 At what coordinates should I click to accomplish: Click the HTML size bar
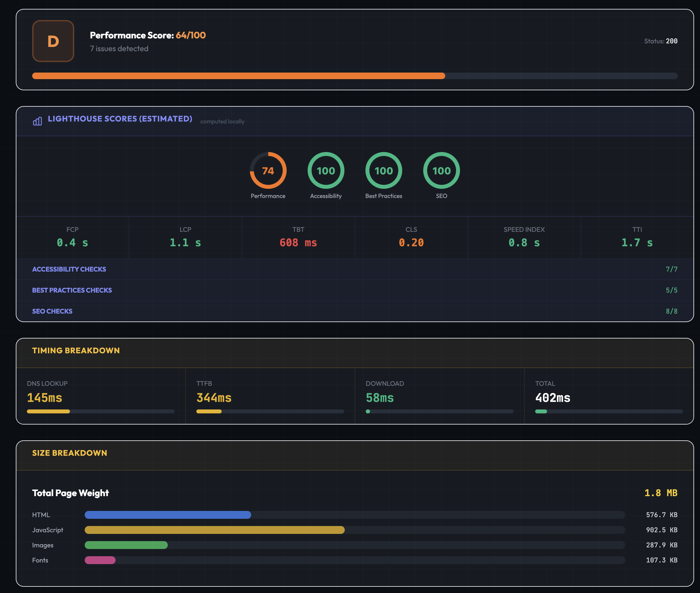(x=168, y=515)
